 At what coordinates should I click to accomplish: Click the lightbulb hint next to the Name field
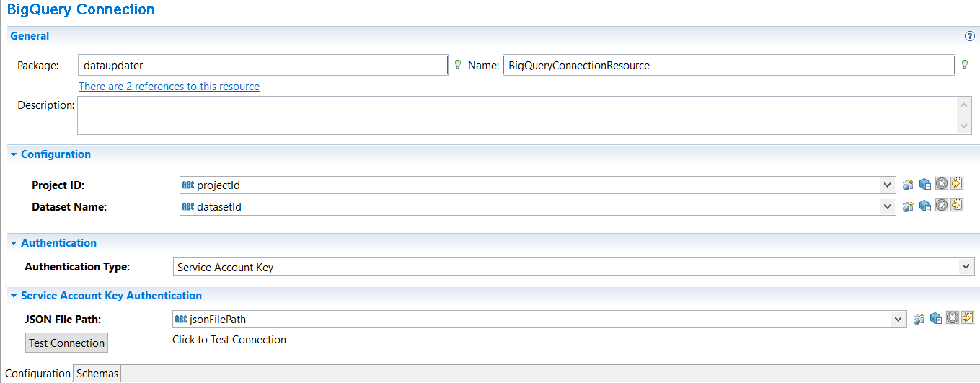(x=965, y=65)
